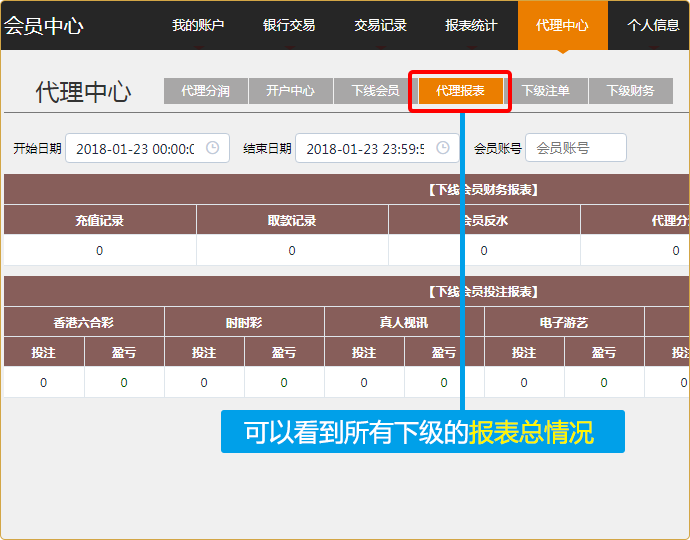Viewport: 690px width, 540px height.
Task: Go to 银行交易 in the top navigation
Action: 289,25
